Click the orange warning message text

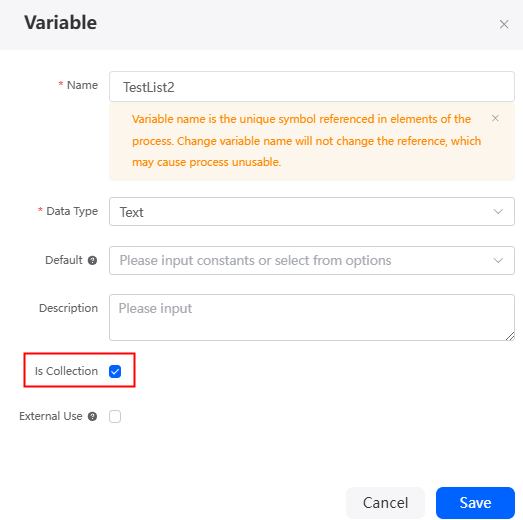click(306, 140)
